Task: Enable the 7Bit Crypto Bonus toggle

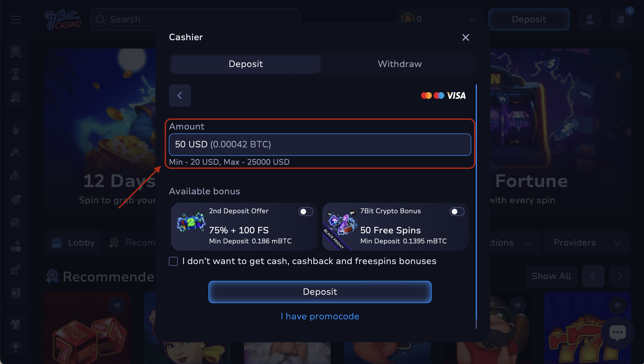Action: pos(457,212)
